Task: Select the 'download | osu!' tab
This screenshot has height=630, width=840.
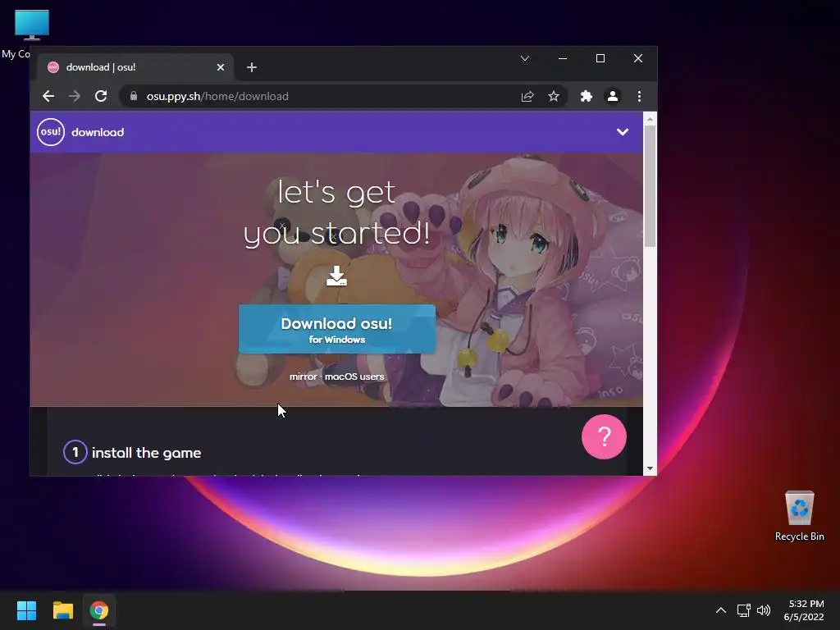Action: point(135,67)
